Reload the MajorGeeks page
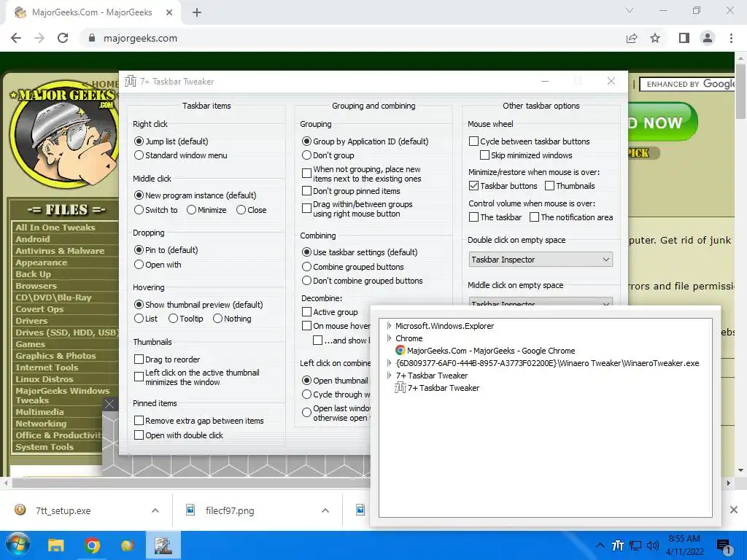This screenshot has height=560, width=747. (x=63, y=38)
